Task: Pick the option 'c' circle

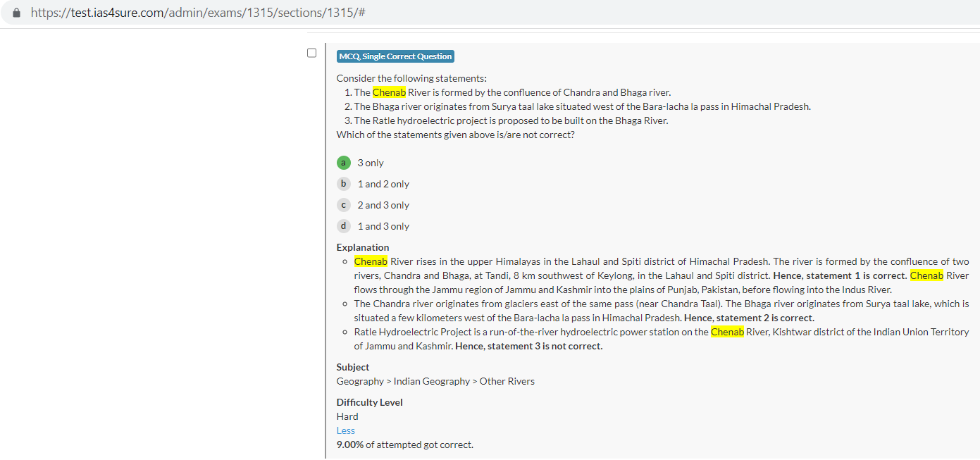Action: coord(344,205)
